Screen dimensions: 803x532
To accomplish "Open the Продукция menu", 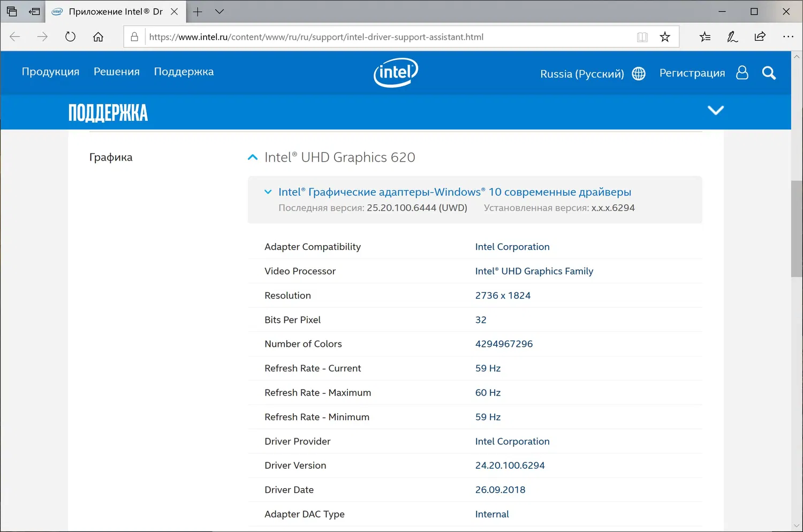I will point(50,71).
